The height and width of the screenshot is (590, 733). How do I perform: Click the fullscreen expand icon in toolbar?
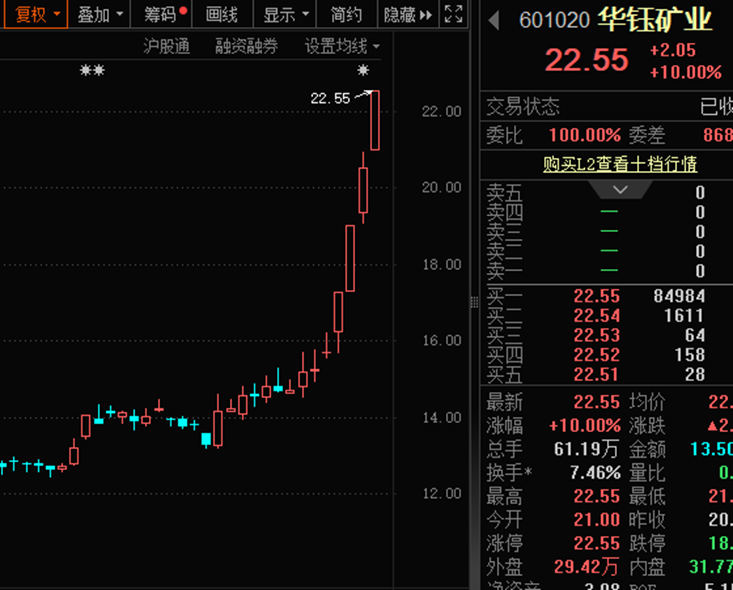click(x=453, y=14)
